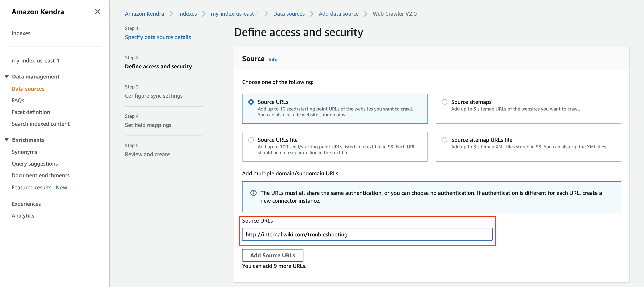
Task: Go to Indexes breadcrumb link
Action: point(187,14)
